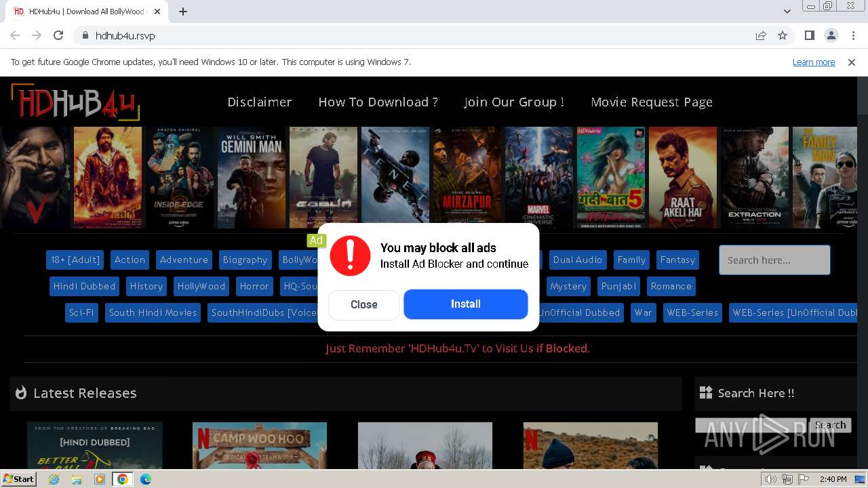Open the Camp Woo Hoo release thumbnail
The width and height of the screenshot is (868, 488).
(260, 445)
